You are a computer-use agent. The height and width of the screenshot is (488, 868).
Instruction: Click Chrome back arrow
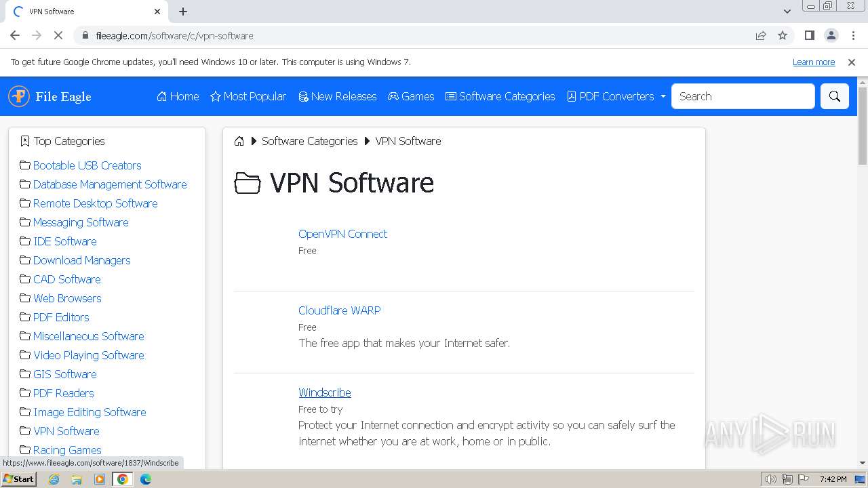pyautogui.click(x=15, y=35)
